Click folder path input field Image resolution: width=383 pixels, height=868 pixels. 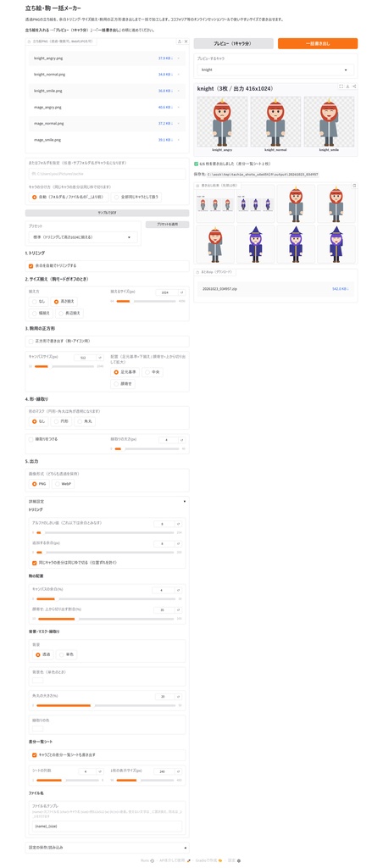tap(108, 174)
